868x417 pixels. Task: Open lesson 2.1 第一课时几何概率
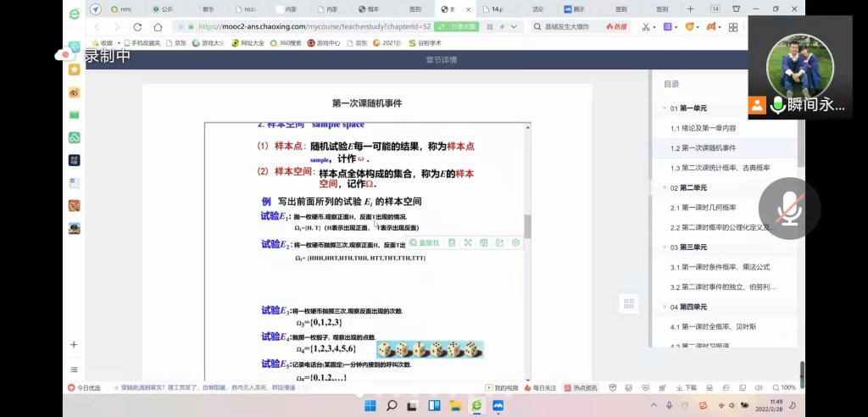(704, 208)
